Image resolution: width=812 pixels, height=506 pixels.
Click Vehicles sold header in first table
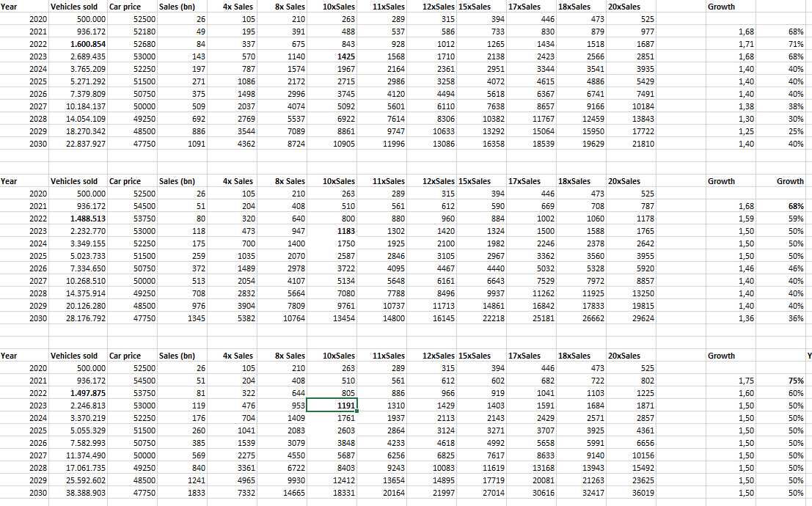[x=74, y=7]
